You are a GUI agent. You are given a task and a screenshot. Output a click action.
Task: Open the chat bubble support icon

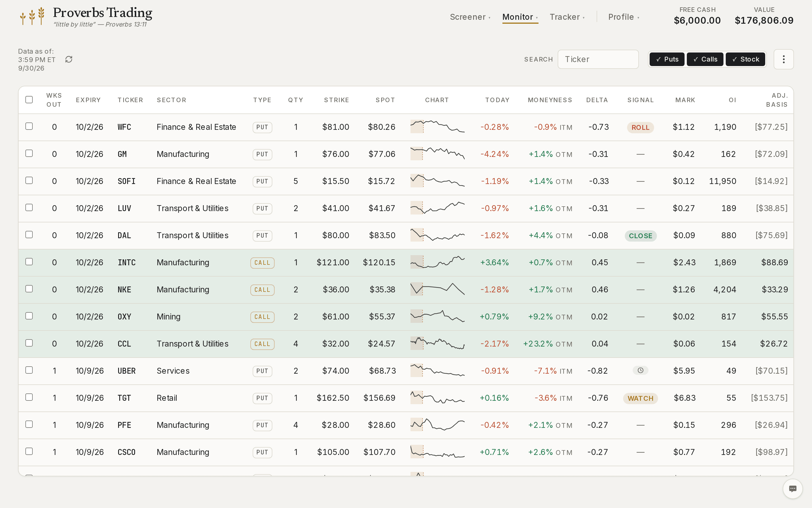coord(793,489)
